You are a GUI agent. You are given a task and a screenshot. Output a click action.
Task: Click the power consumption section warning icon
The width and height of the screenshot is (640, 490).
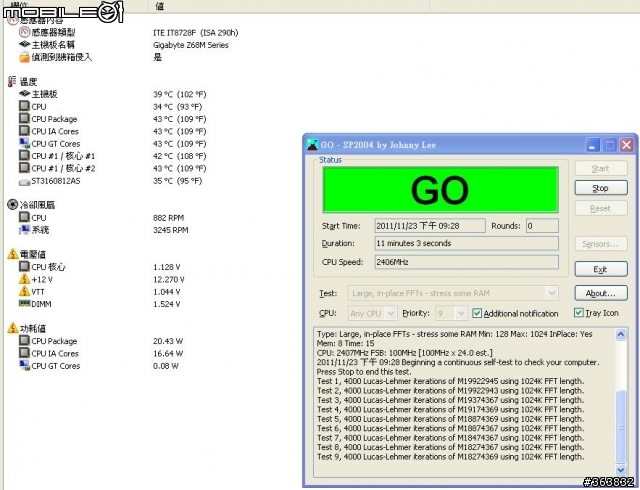13,328
